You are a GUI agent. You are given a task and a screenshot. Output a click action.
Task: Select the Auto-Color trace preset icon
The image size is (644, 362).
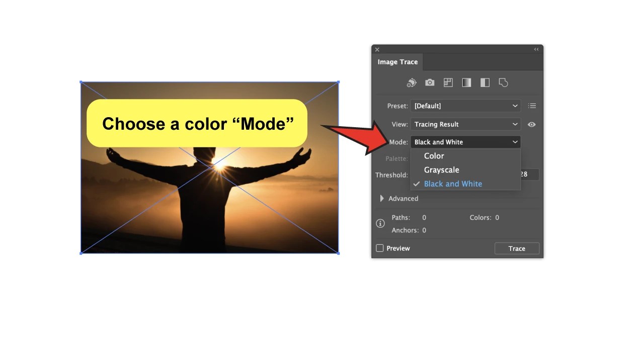pyautogui.click(x=411, y=82)
